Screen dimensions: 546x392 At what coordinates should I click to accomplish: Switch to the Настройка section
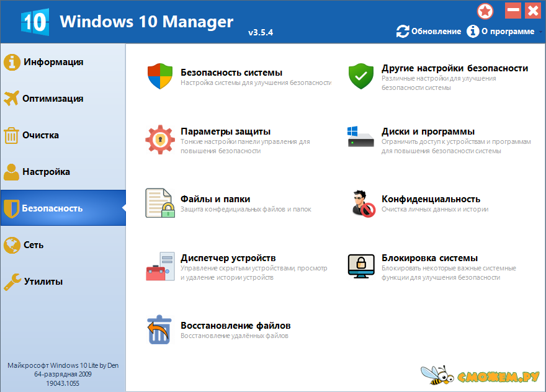[x=63, y=172]
